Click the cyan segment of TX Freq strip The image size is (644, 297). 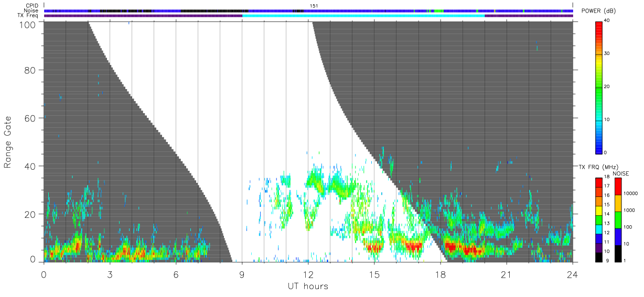click(363, 16)
